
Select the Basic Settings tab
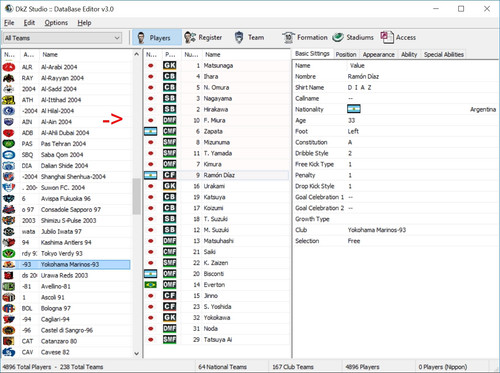(x=312, y=54)
